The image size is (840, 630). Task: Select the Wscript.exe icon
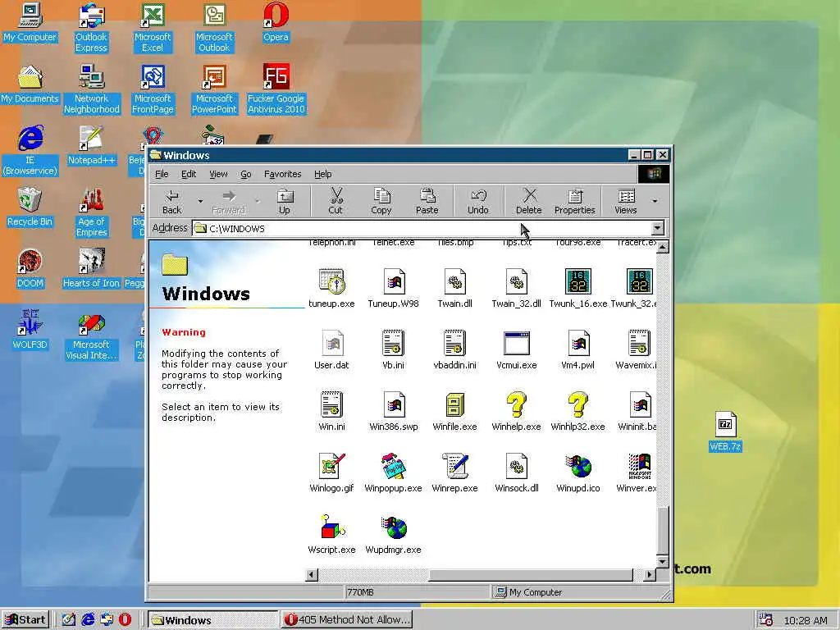(x=331, y=535)
